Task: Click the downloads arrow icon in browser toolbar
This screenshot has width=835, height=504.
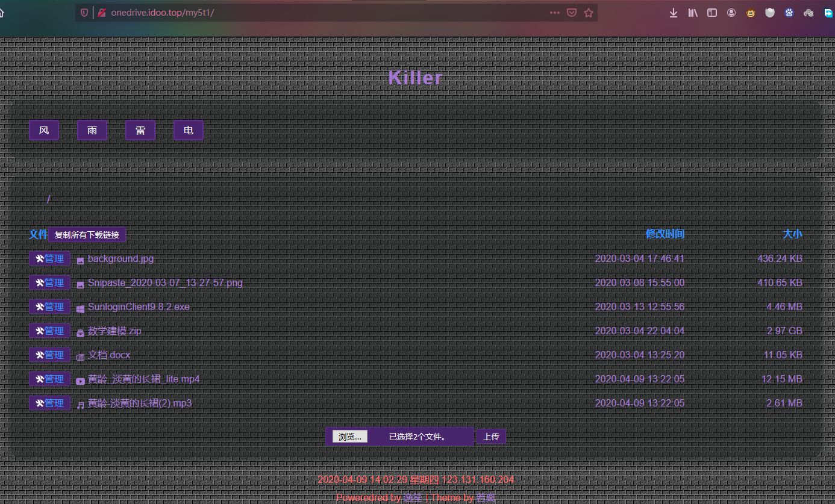Action: (x=674, y=13)
